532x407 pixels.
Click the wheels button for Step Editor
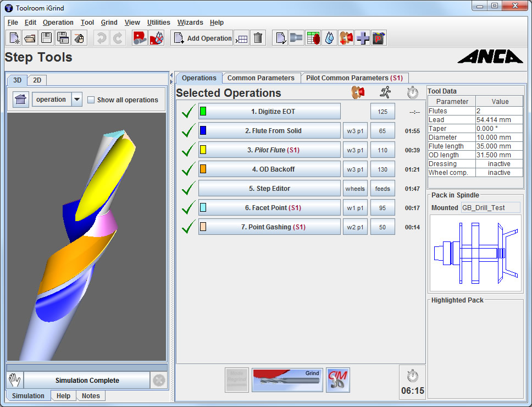(355, 189)
